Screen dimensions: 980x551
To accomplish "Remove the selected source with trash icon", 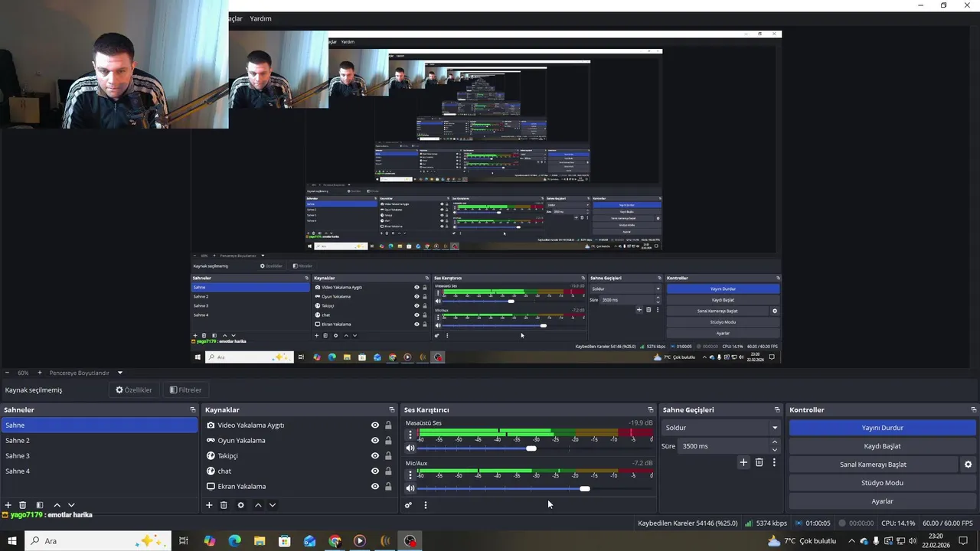I will click(224, 505).
